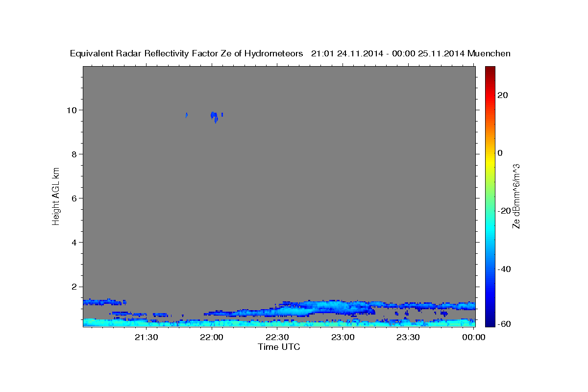Click the height tick label 4
This screenshot has width=588, height=392.
click(x=75, y=242)
